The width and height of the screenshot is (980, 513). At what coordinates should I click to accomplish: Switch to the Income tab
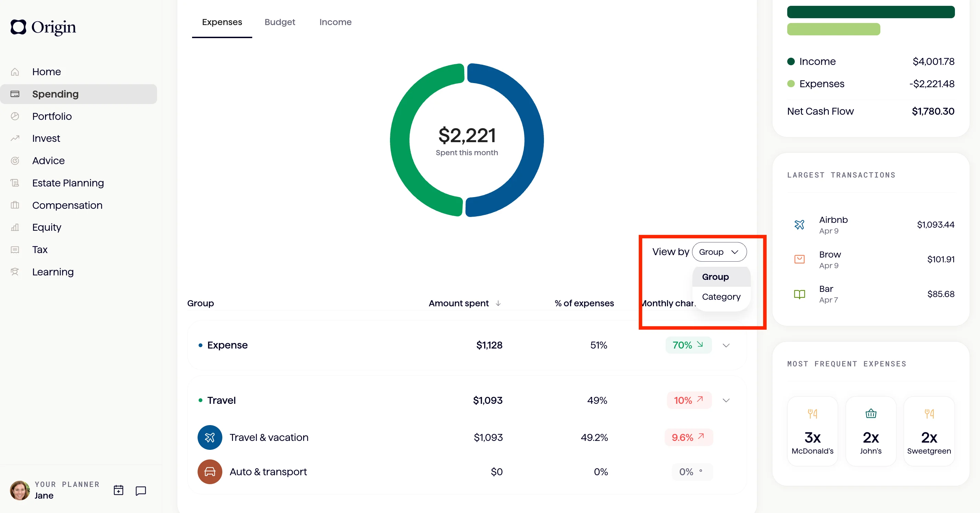coord(335,22)
